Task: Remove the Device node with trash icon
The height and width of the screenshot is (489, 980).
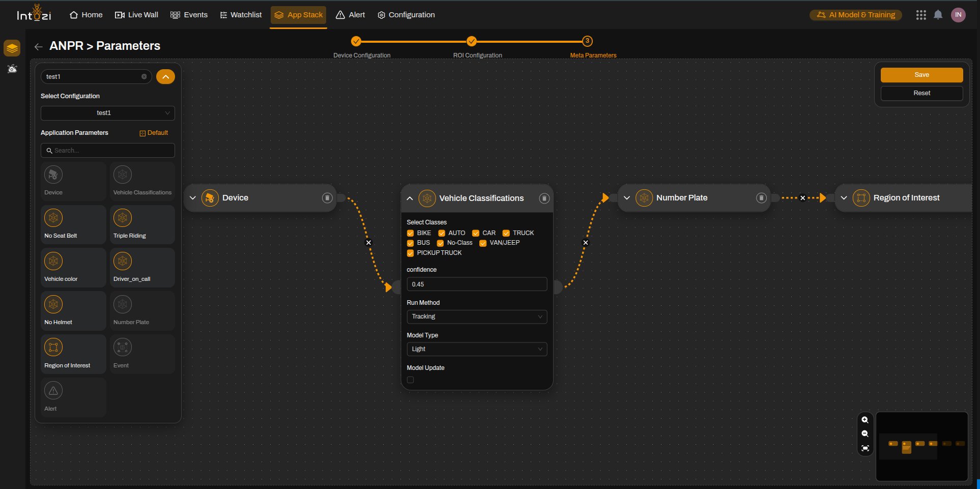Action: tap(327, 198)
